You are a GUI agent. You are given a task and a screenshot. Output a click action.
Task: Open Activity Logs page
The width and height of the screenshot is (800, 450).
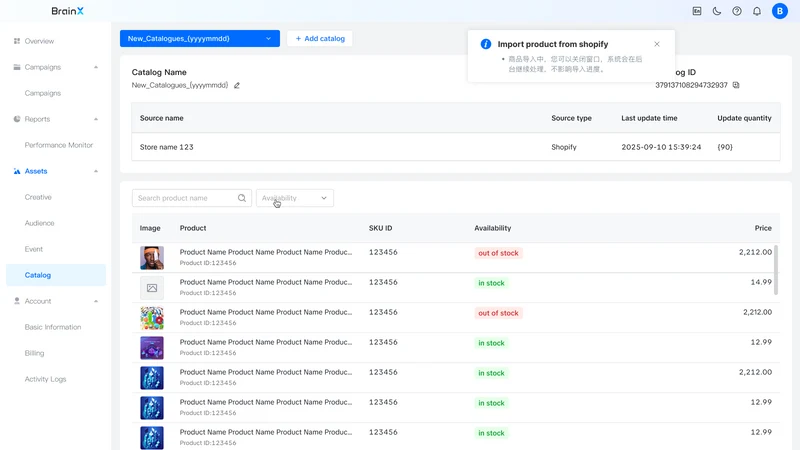tap(45, 379)
